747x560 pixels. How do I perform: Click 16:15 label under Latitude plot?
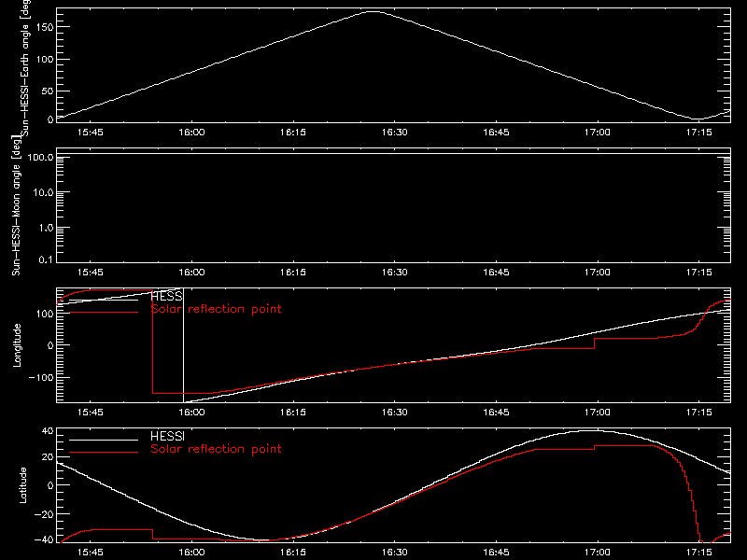[293, 552]
